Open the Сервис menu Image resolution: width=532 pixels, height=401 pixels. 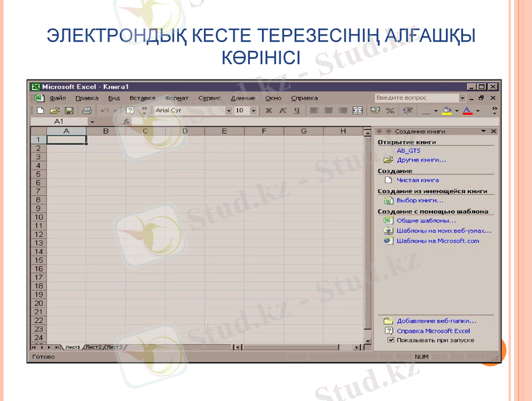pos(210,98)
